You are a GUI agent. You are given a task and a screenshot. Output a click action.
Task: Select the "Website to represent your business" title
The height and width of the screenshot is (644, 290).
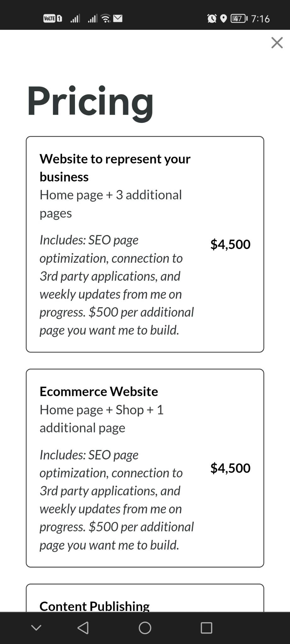(115, 168)
